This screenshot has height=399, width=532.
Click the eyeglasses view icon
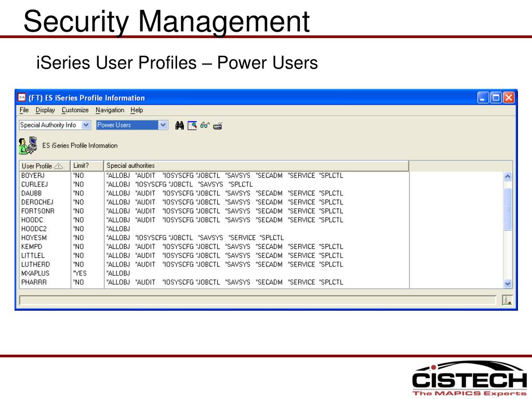coord(205,125)
